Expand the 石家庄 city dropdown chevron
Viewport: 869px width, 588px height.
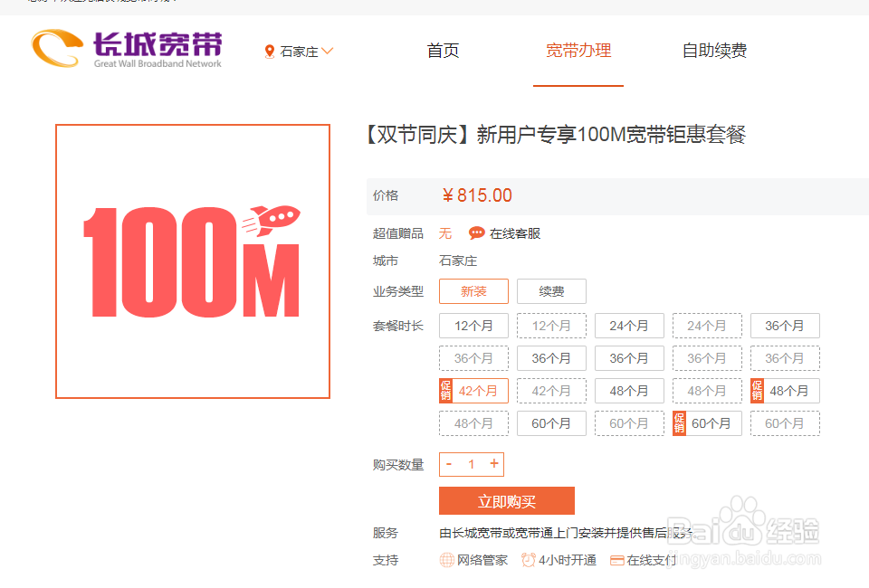pos(327,51)
